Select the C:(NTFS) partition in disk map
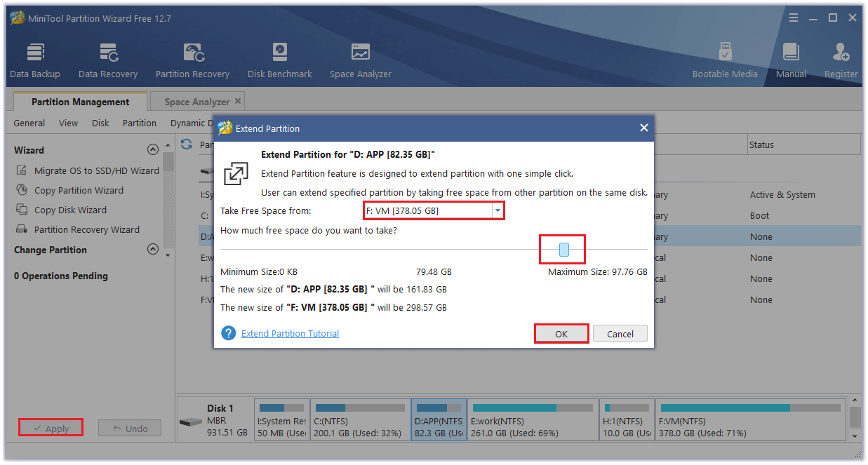868x465 pixels. [x=360, y=419]
